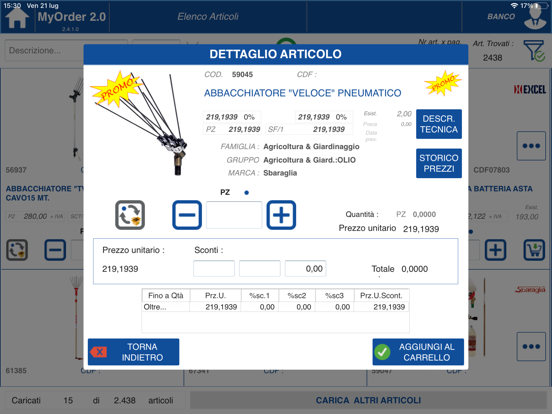Click article code 56937 in background list
552x414 pixels.
pos(16,170)
